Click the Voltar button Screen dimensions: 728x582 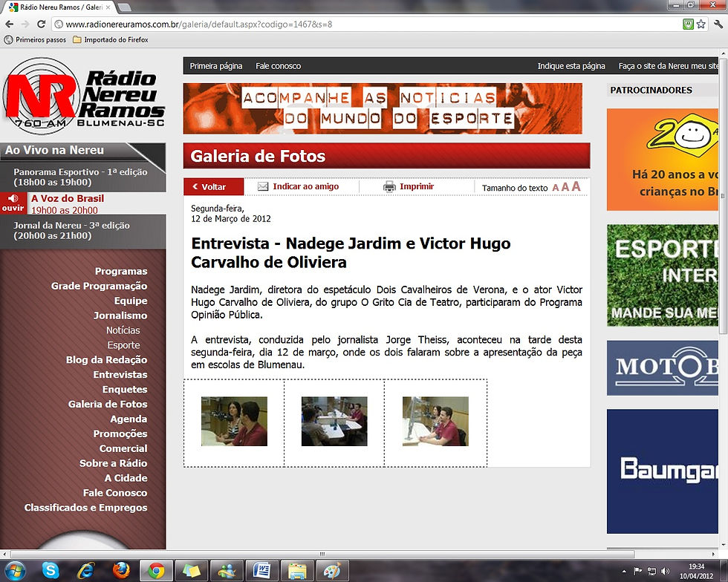pos(214,186)
